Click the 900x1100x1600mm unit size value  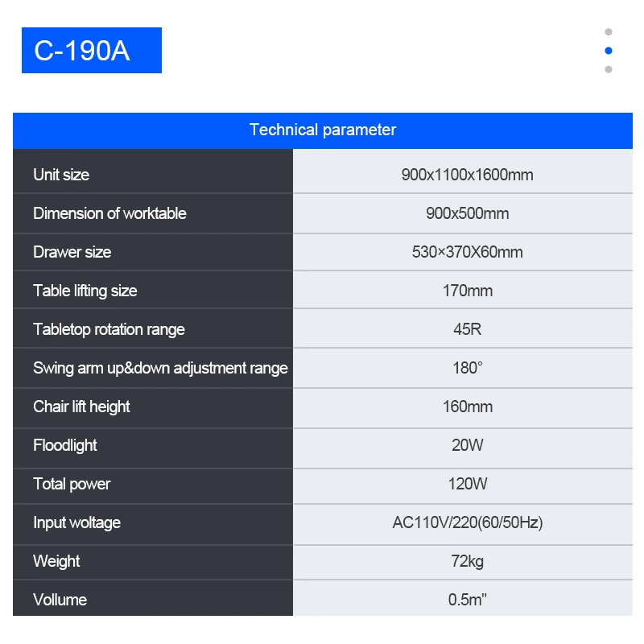click(467, 175)
